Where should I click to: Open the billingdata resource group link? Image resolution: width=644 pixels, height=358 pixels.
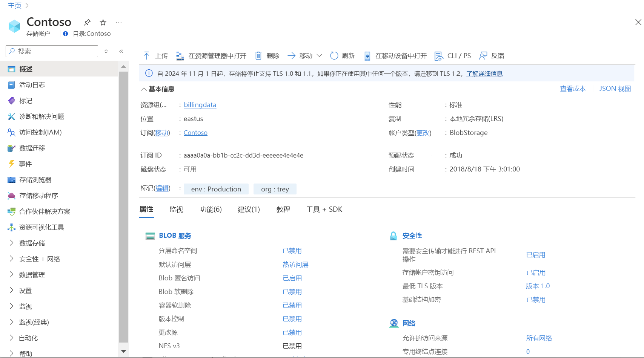pos(200,105)
